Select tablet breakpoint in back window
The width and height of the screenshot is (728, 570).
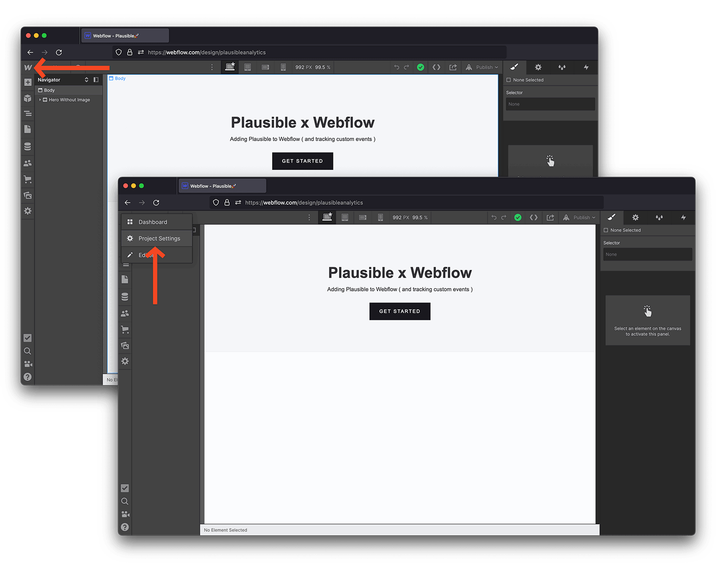[248, 67]
